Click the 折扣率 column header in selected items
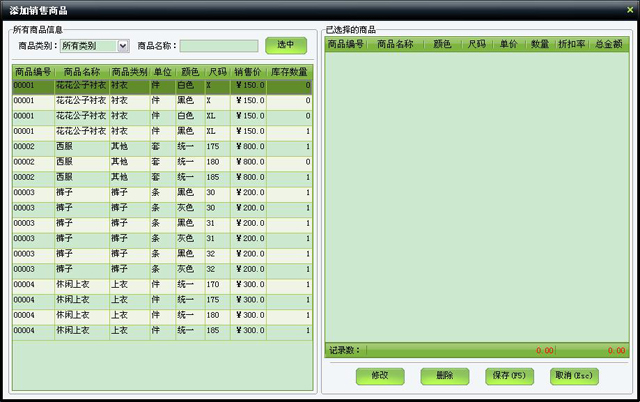This screenshot has width=640, height=402. [573, 45]
